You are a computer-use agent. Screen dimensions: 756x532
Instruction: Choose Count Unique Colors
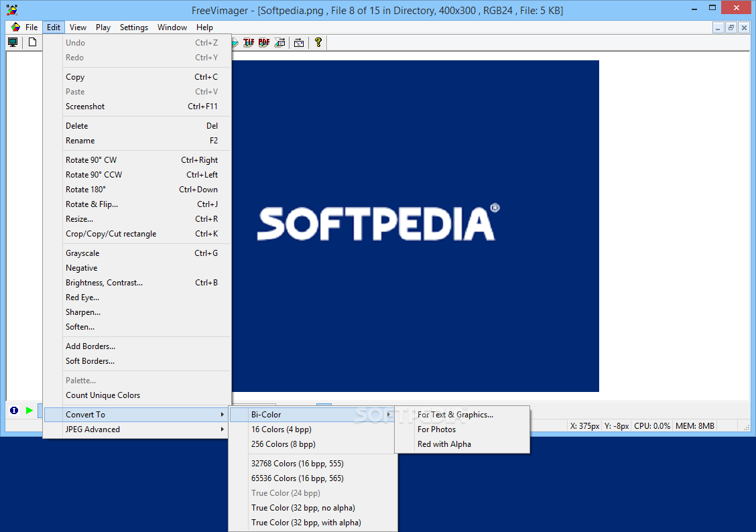pyautogui.click(x=137, y=395)
